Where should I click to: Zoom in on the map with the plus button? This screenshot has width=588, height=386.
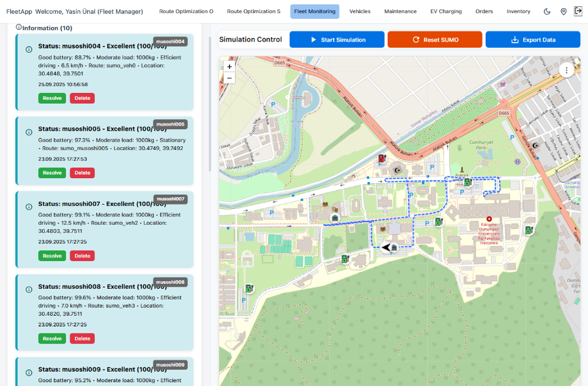229,67
